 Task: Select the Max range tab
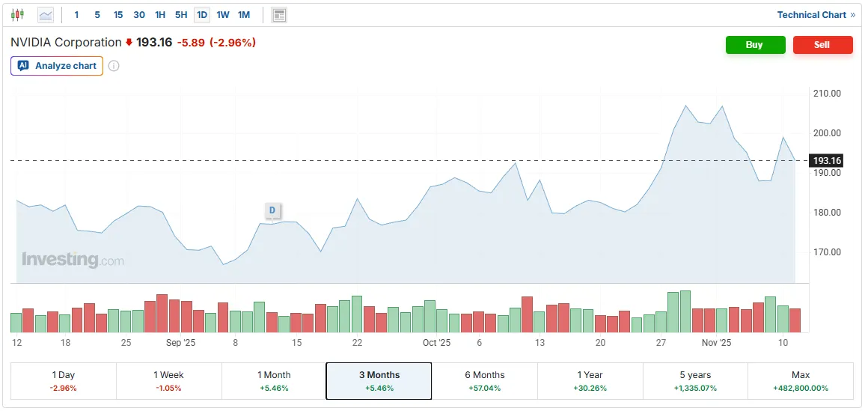click(800, 381)
